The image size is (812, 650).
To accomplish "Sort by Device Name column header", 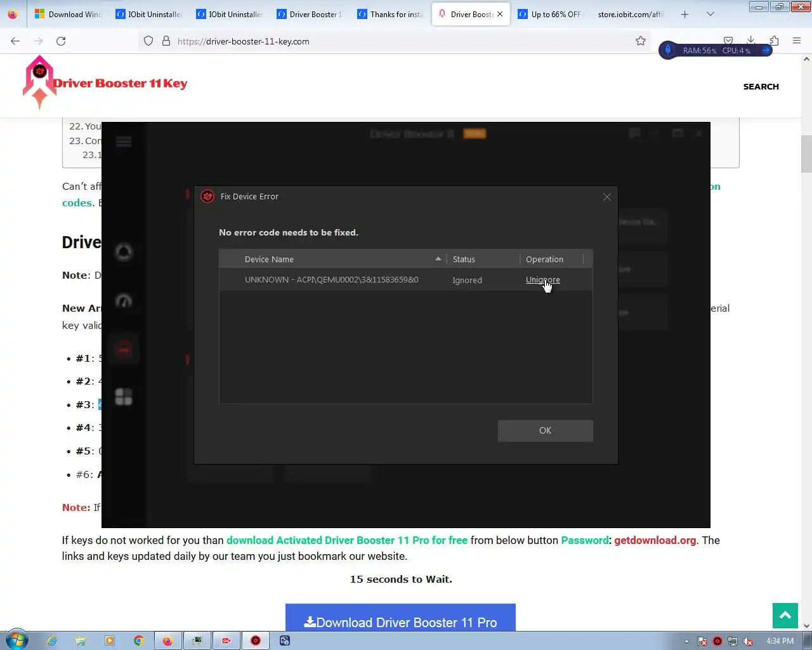I will click(x=332, y=259).
